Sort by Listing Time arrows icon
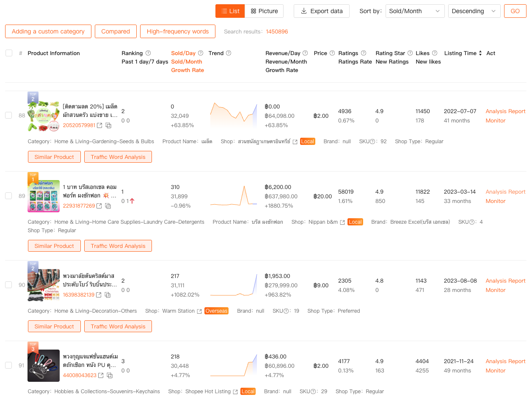 click(x=480, y=53)
